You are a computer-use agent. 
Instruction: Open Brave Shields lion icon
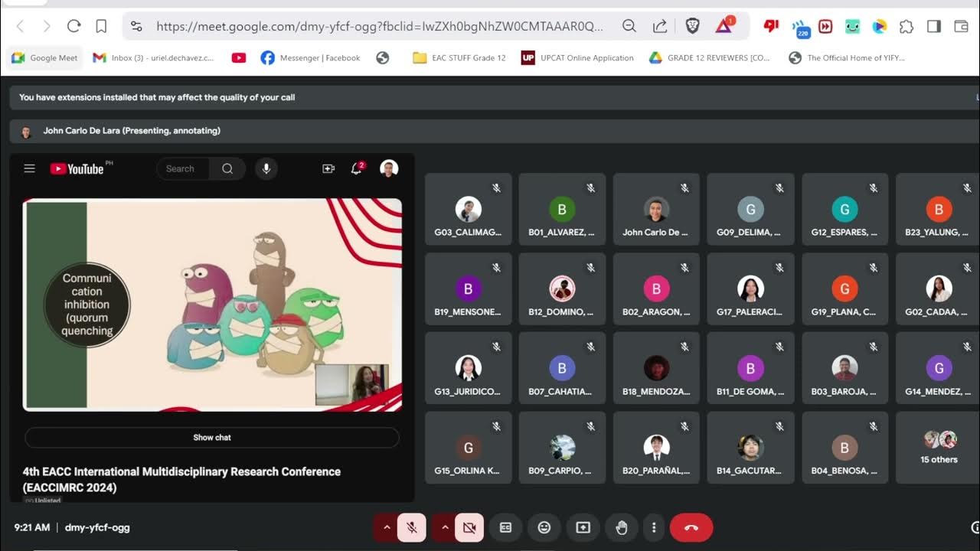[x=692, y=26]
